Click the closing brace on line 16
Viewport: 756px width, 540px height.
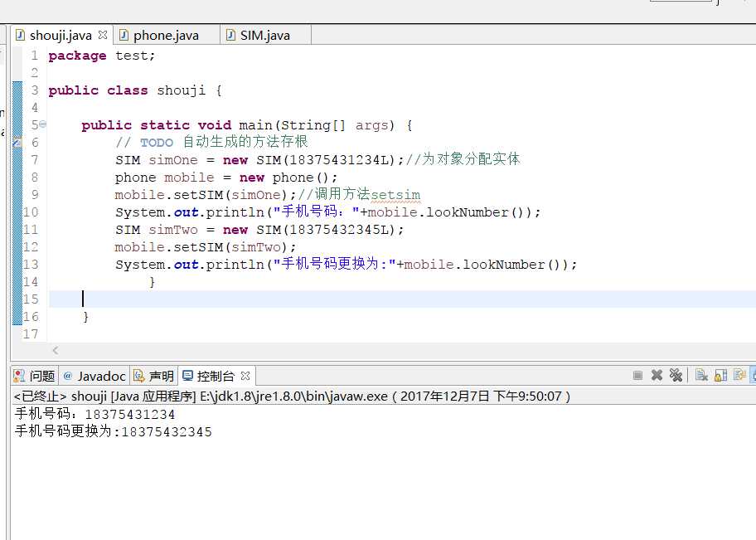point(85,317)
